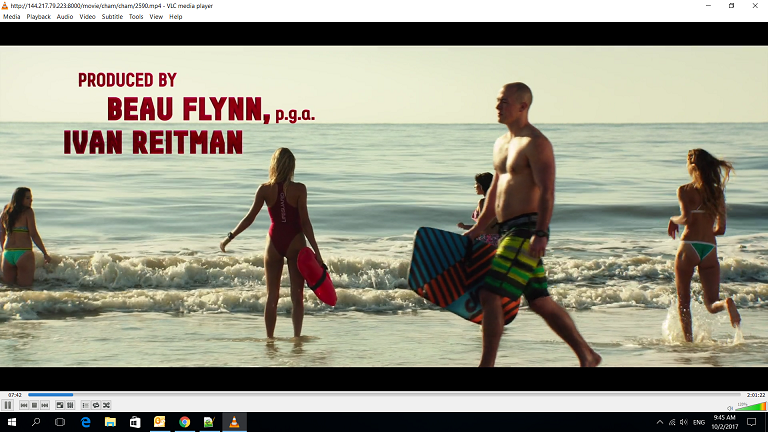Pause playback with the pause button
This screenshot has height=432, width=768.
8,405
